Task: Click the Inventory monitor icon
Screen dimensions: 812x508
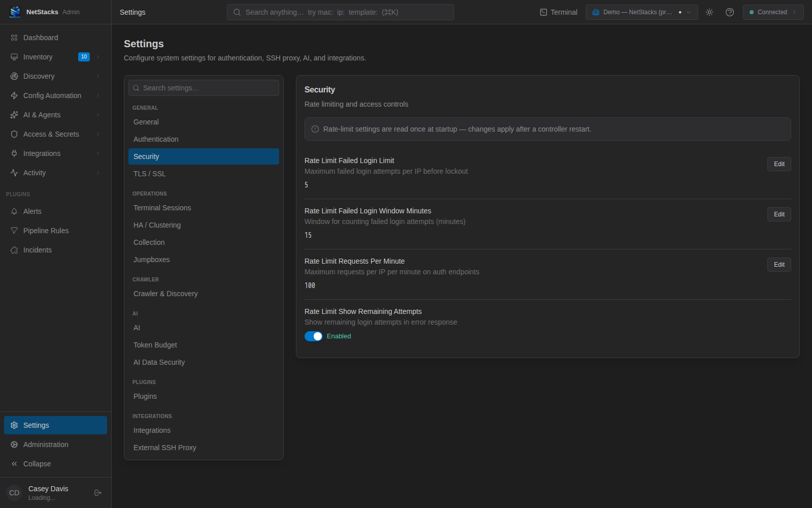Action: coord(14,57)
